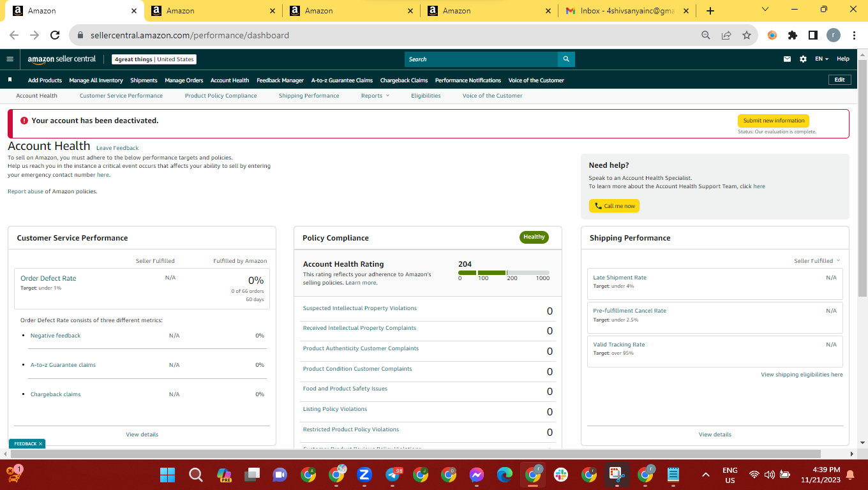Screen dimensions: 868x490
Task: Open Suspected Intellectual Property Violations link
Action: tap(359, 308)
